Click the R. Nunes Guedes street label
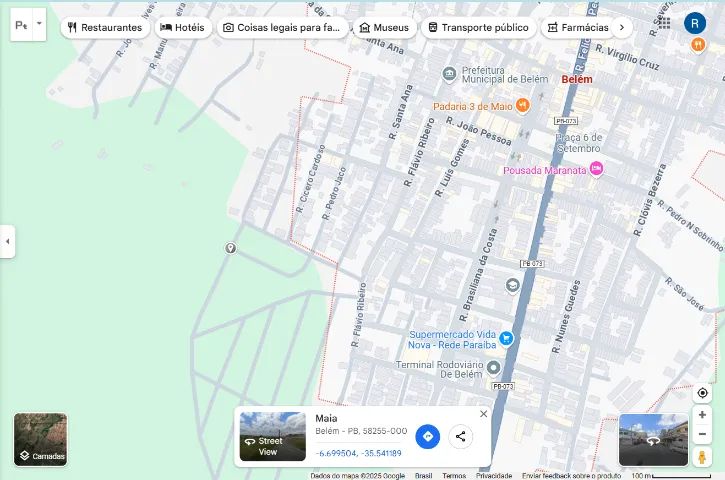725x480 pixels. tap(566, 317)
